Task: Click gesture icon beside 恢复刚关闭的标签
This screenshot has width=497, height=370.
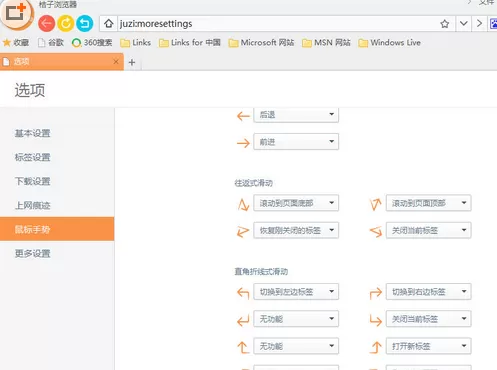Action: click(x=243, y=231)
